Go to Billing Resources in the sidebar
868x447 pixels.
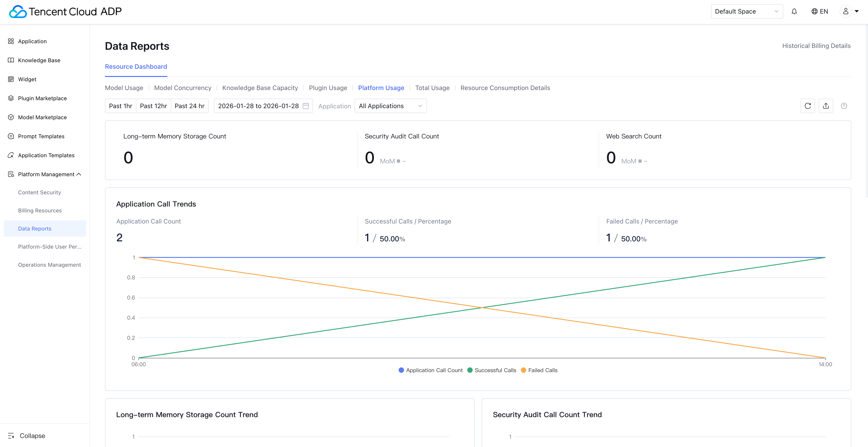(40, 210)
